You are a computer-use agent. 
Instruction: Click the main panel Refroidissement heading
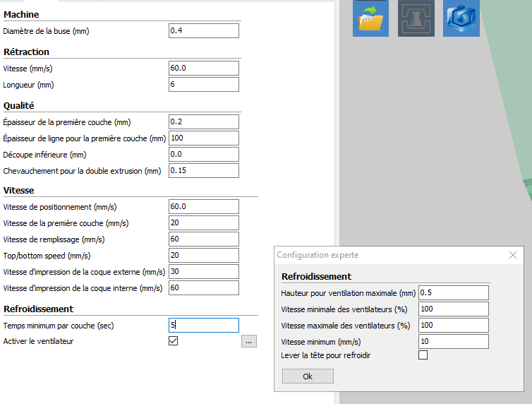(x=38, y=309)
